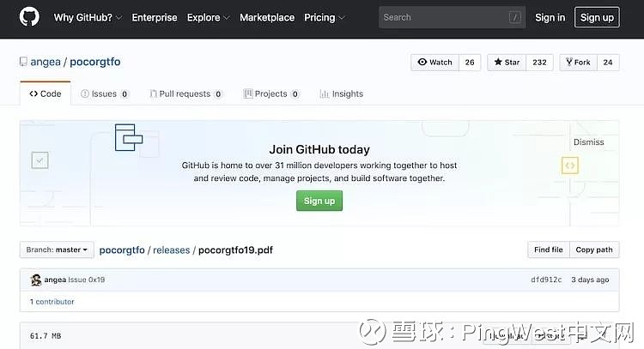Viewport: 644px width, 349px height.
Task: Click the repository book icon
Action: [x=23, y=62]
